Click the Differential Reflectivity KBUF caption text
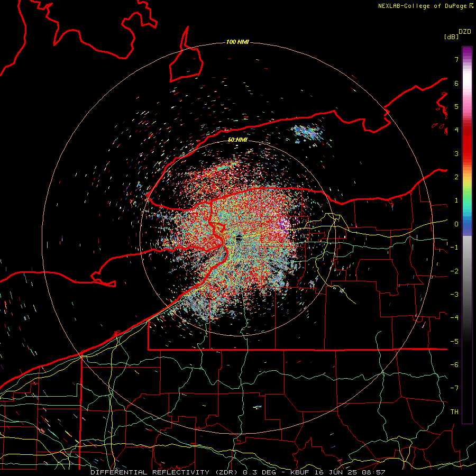 pos(237,472)
